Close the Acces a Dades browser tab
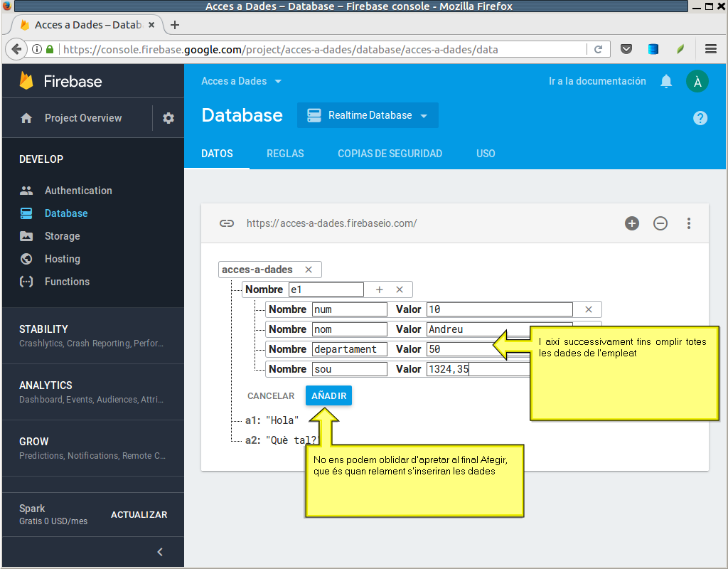 tap(151, 25)
